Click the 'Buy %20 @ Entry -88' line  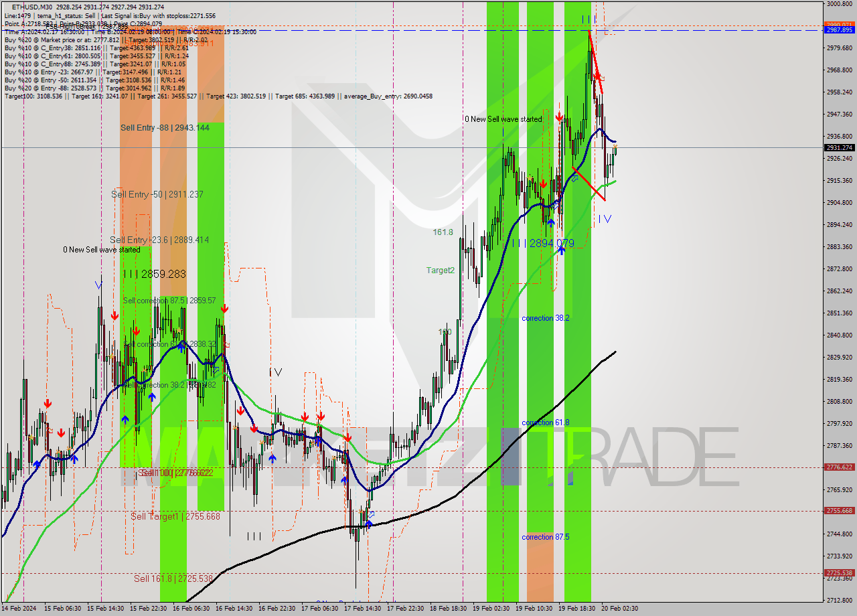[94, 88]
